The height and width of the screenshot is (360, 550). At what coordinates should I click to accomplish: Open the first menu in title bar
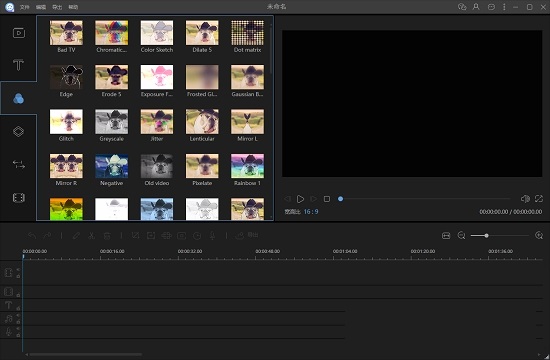coord(24,7)
